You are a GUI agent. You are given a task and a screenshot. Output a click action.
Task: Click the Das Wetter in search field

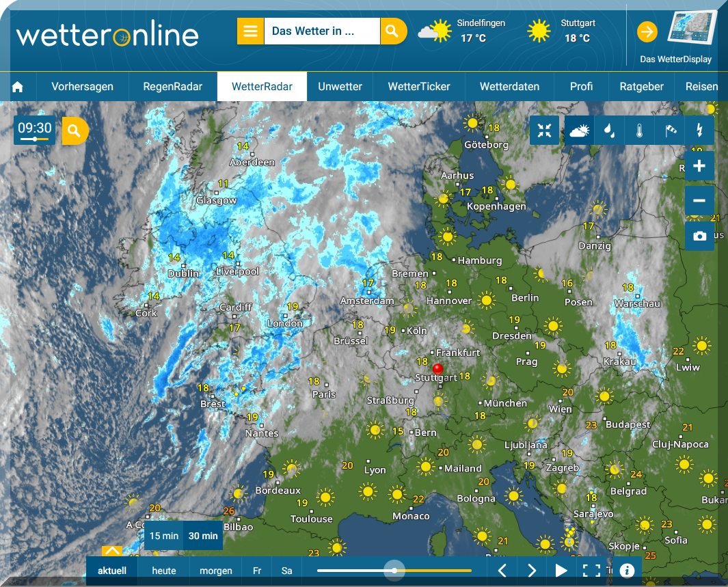(322, 31)
